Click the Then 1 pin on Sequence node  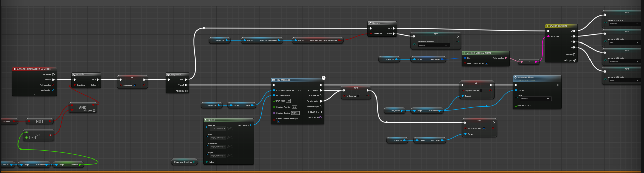186,85
